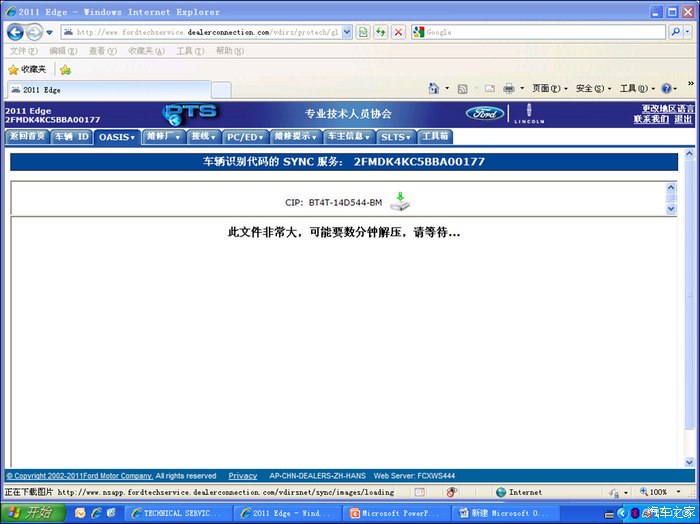
Task: Click the Privacy link in footer
Action: coord(242,476)
